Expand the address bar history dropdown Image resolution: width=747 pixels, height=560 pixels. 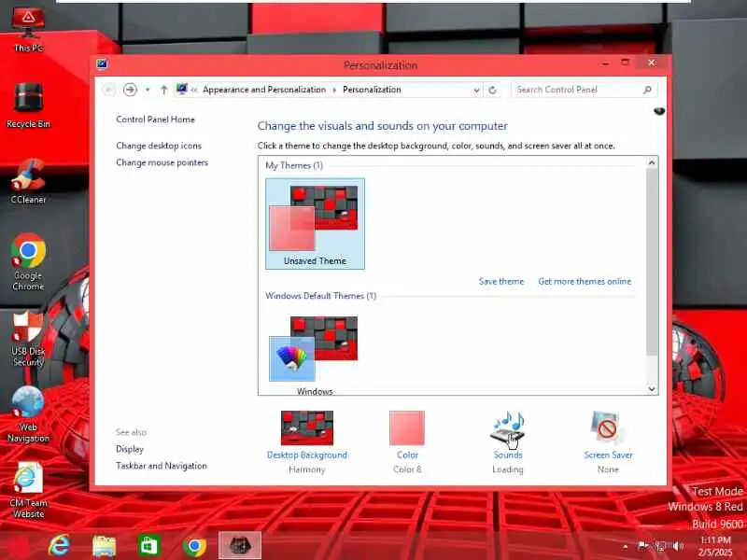pos(476,90)
